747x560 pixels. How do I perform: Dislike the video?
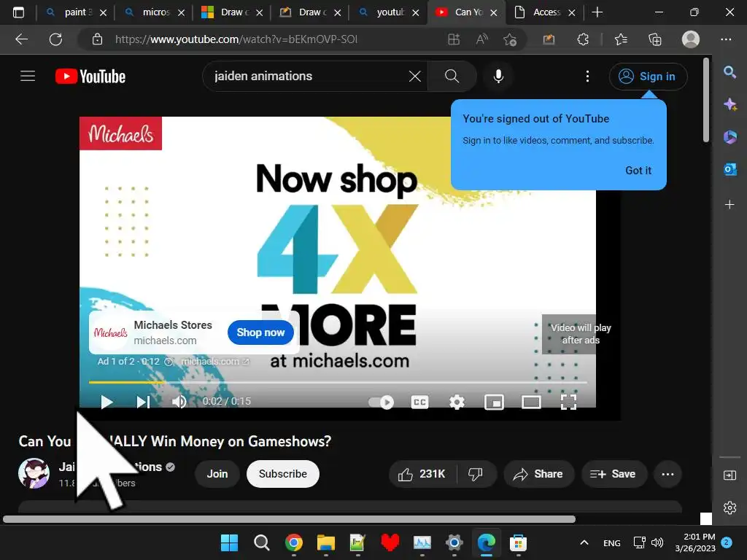click(x=476, y=474)
